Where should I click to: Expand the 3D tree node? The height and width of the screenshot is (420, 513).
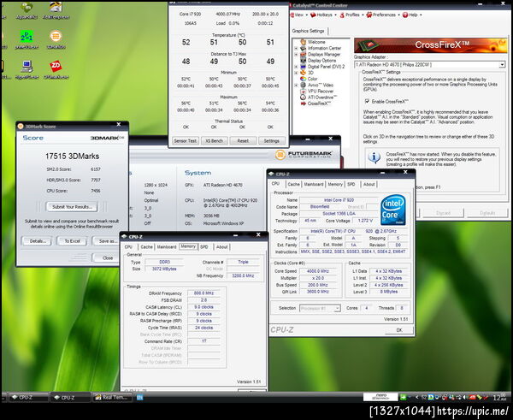tap(296, 73)
